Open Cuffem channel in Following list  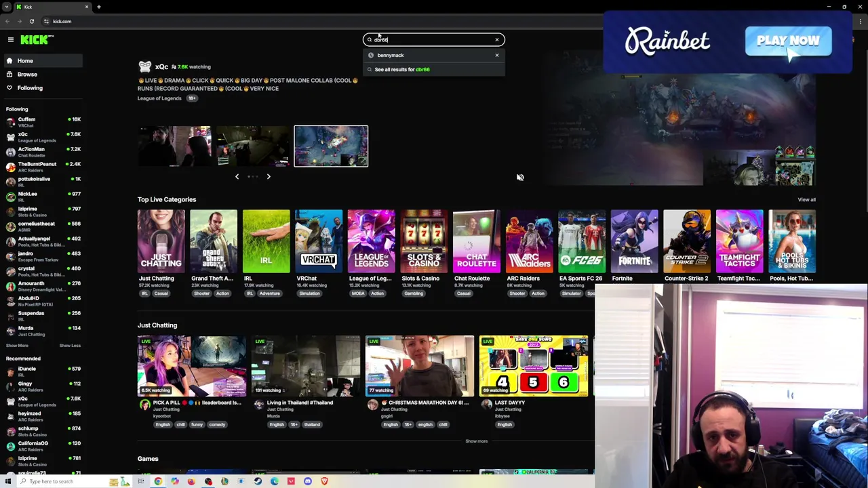tap(42, 122)
